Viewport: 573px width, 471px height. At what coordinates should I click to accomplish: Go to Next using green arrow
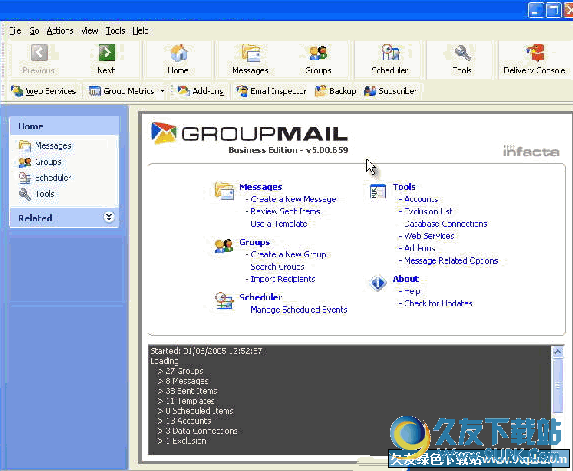106,53
